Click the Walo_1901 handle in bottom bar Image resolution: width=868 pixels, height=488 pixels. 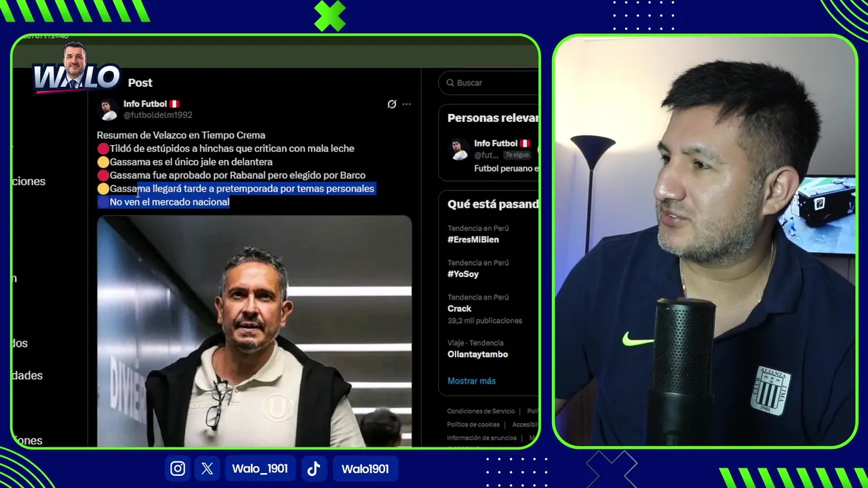pos(260,468)
